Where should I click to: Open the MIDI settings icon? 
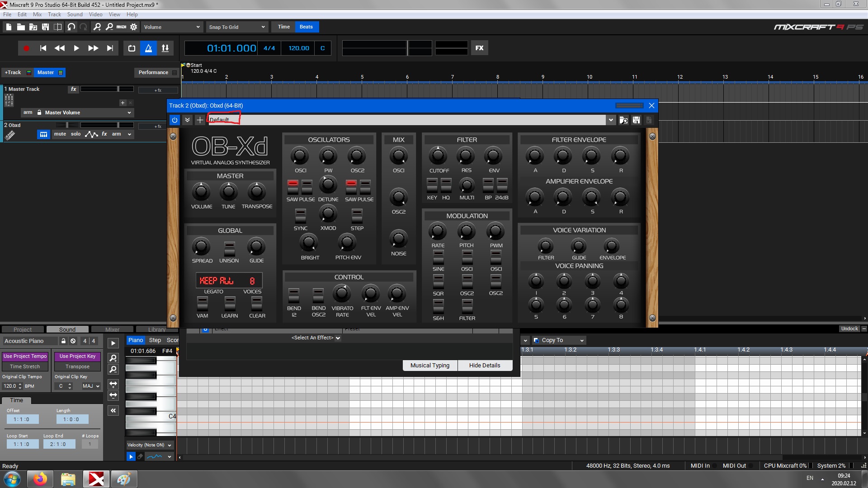(121, 27)
